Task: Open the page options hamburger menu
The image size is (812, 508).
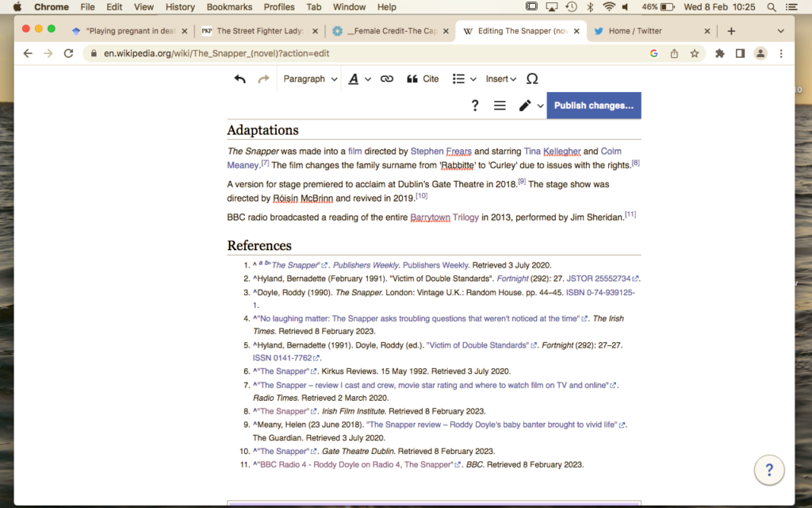Action: pyautogui.click(x=500, y=106)
